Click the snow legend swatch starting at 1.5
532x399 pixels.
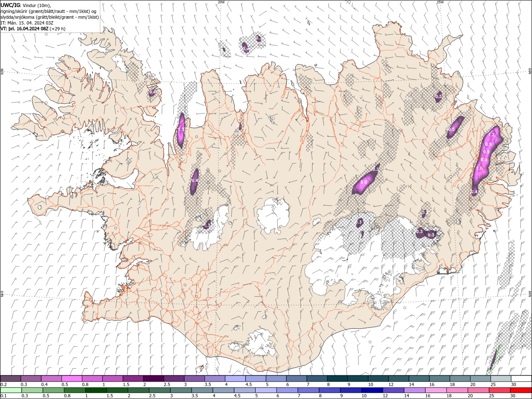click(x=133, y=379)
